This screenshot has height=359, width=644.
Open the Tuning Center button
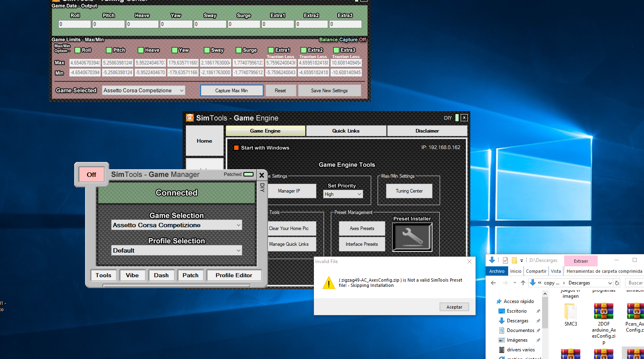tap(409, 191)
